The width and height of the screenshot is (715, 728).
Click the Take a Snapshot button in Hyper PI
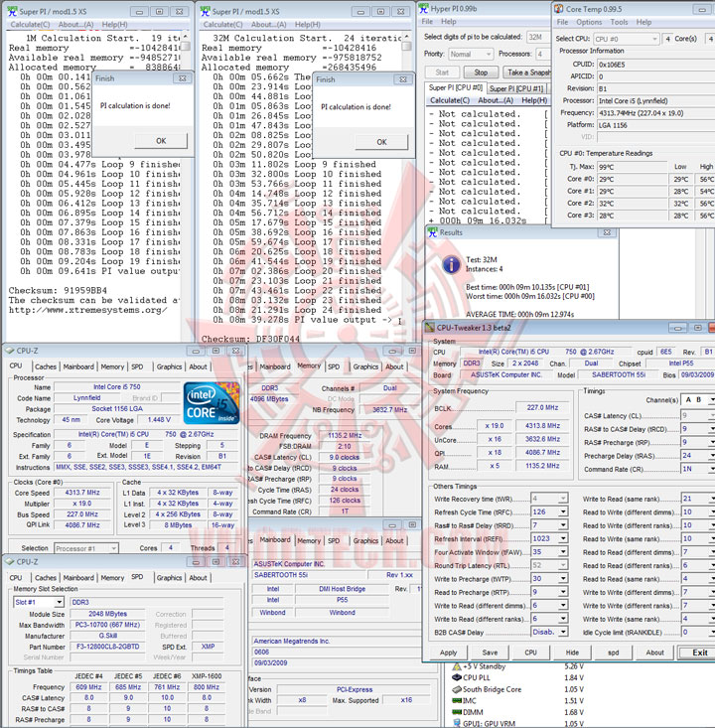pos(527,73)
